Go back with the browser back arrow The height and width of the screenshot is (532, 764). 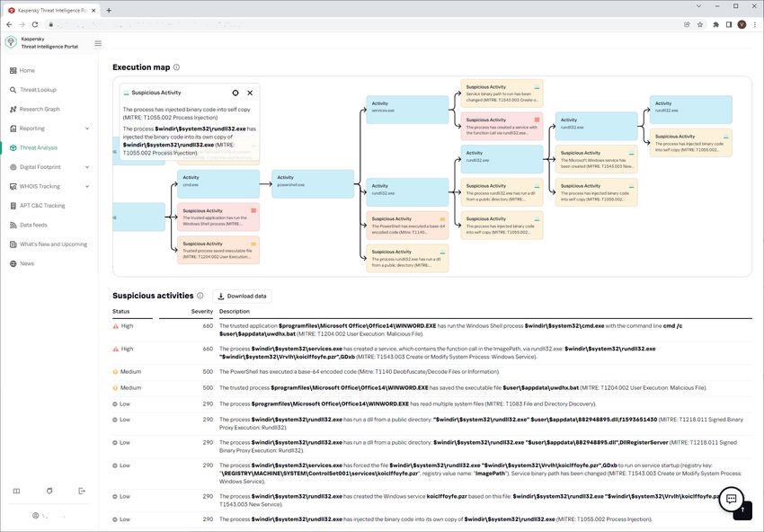pyautogui.click(x=9, y=24)
